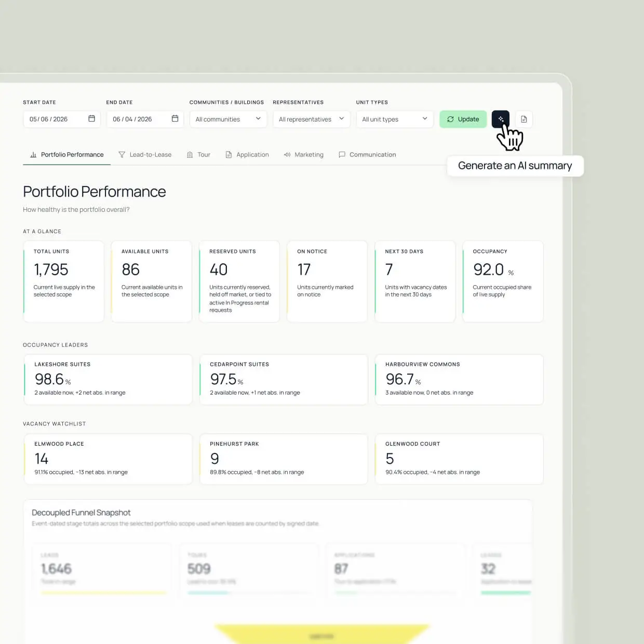Click the AT A GLANCE section label
This screenshot has height=644, width=644.
pos(42,232)
